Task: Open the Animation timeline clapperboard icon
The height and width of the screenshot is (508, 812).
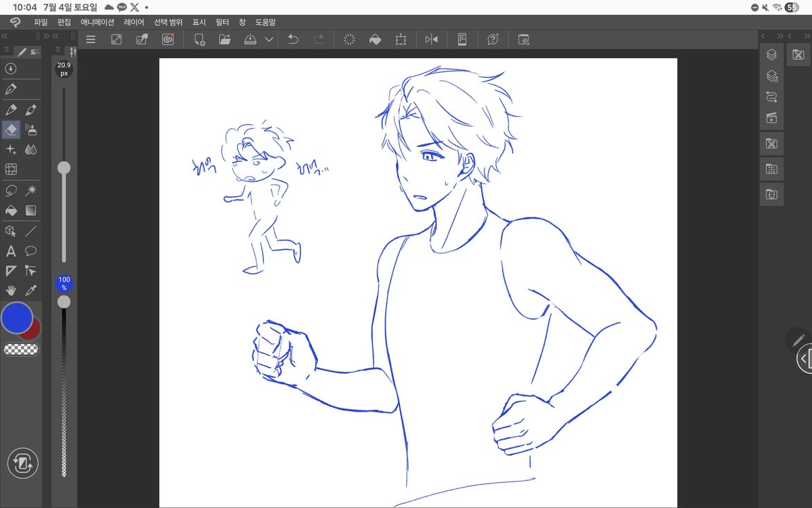Action: [x=771, y=118]
